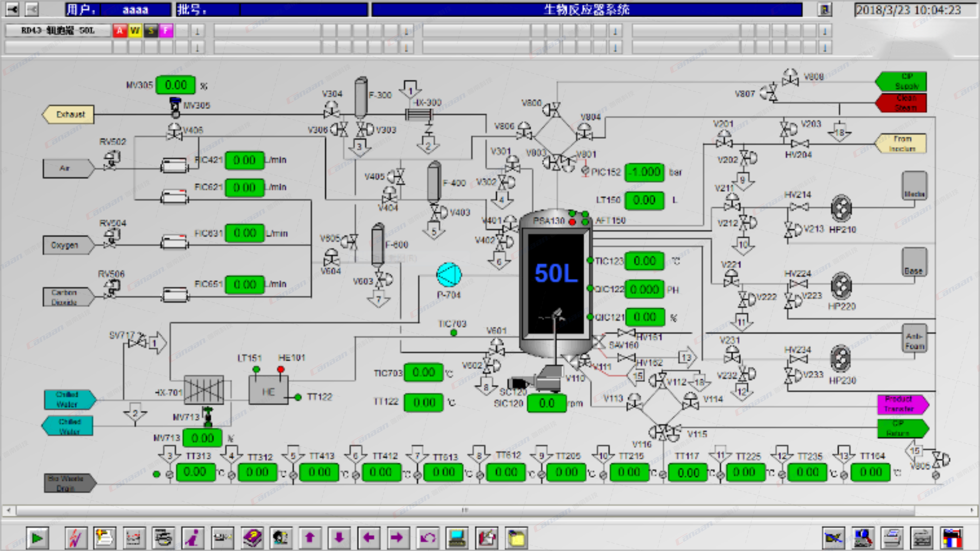The image size is (980, 551).
Task: Click the purple right arrow navigation button
Action: click(397, 538)
